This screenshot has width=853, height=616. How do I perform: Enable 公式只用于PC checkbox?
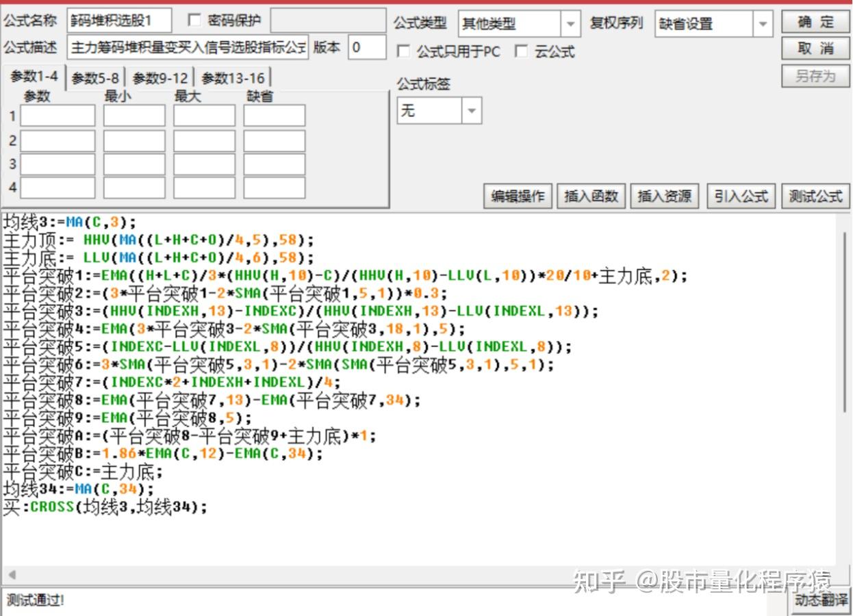pos(404,51)
